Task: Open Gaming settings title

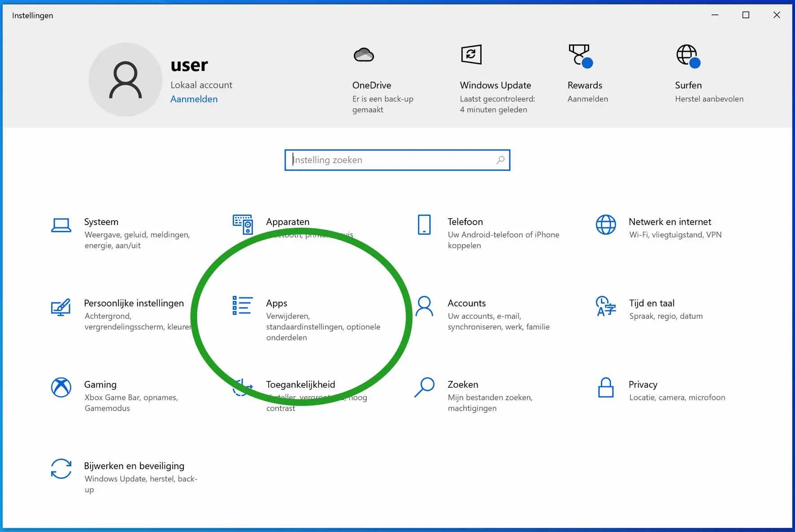Action: [100, 385]
